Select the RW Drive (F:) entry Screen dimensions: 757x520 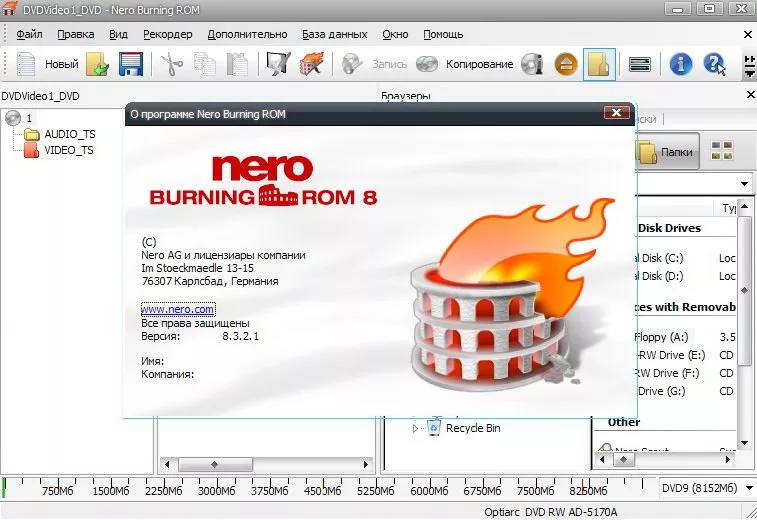click(669, 373)
